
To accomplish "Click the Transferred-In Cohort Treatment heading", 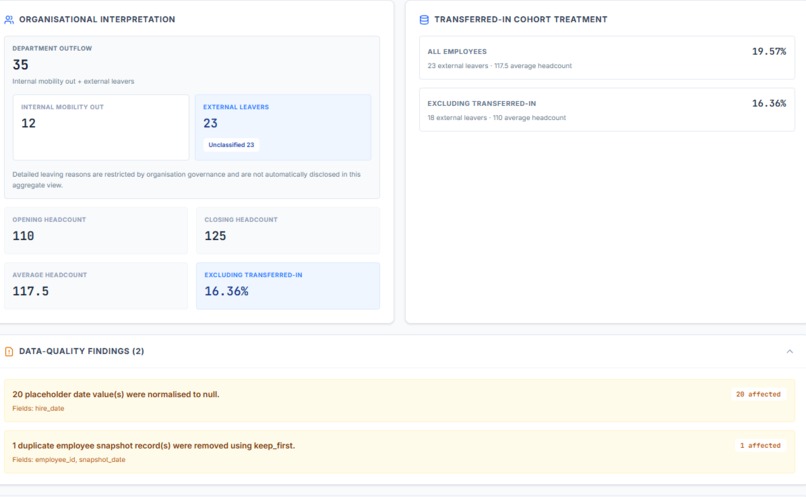I will [521, 20].
